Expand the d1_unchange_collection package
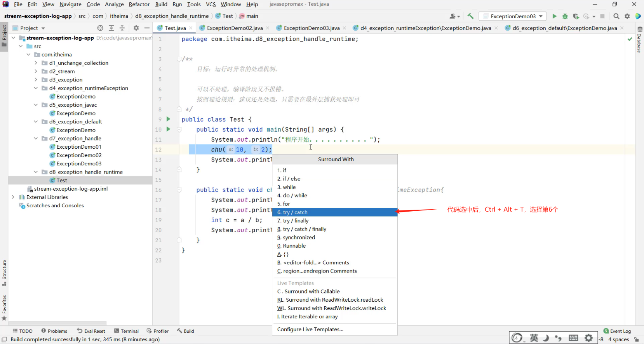Image resolution: width=644 pixels, height=344 pixels. coord(36,63)
